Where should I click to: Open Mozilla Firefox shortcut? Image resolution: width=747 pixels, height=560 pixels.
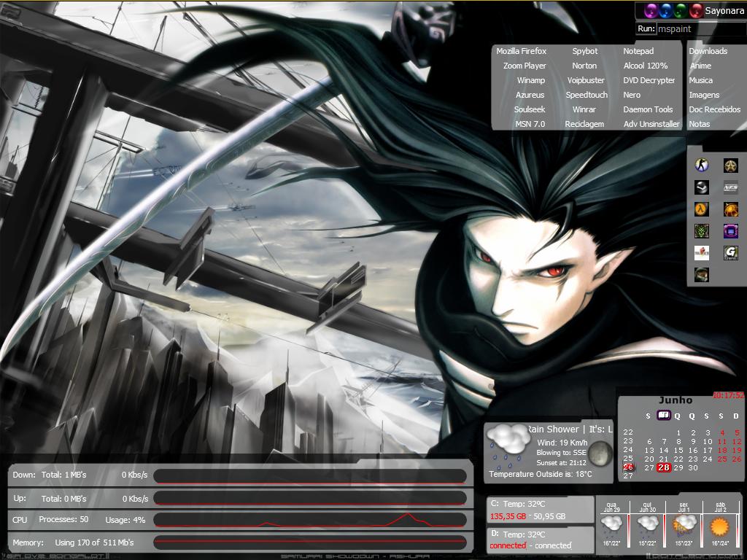521,51
